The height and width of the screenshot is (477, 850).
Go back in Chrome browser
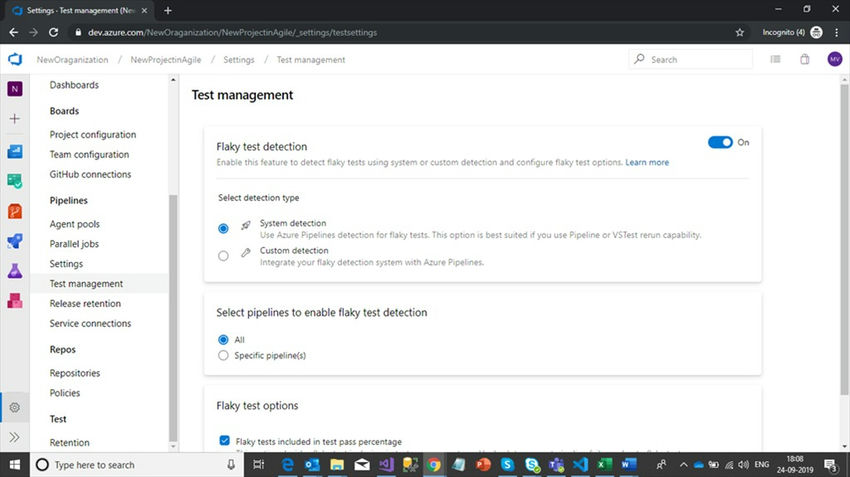click(14, 33)
